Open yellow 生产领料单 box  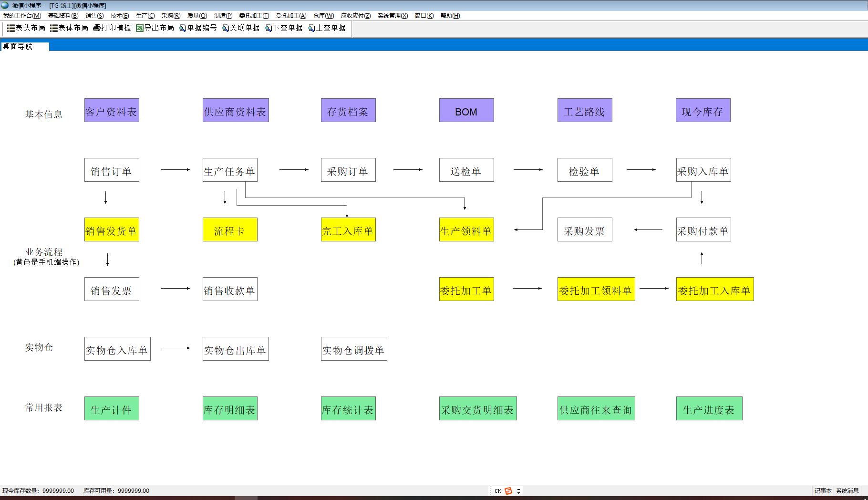click(466, 230)
